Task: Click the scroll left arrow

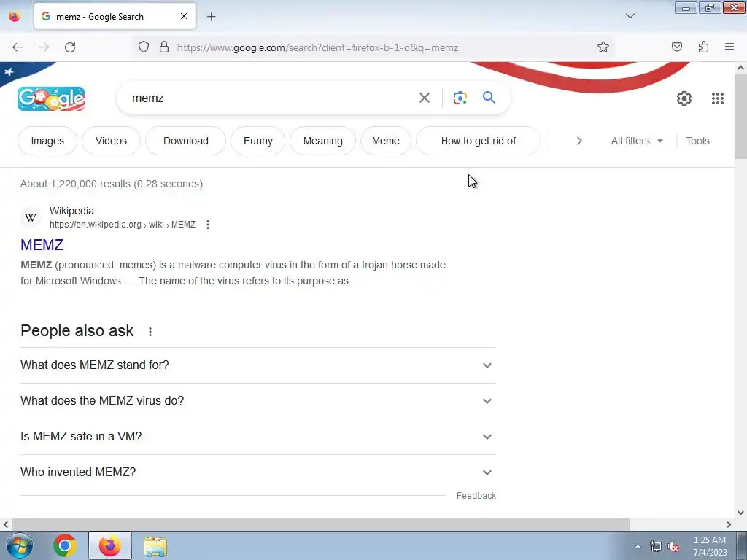Action: (5, 524)
